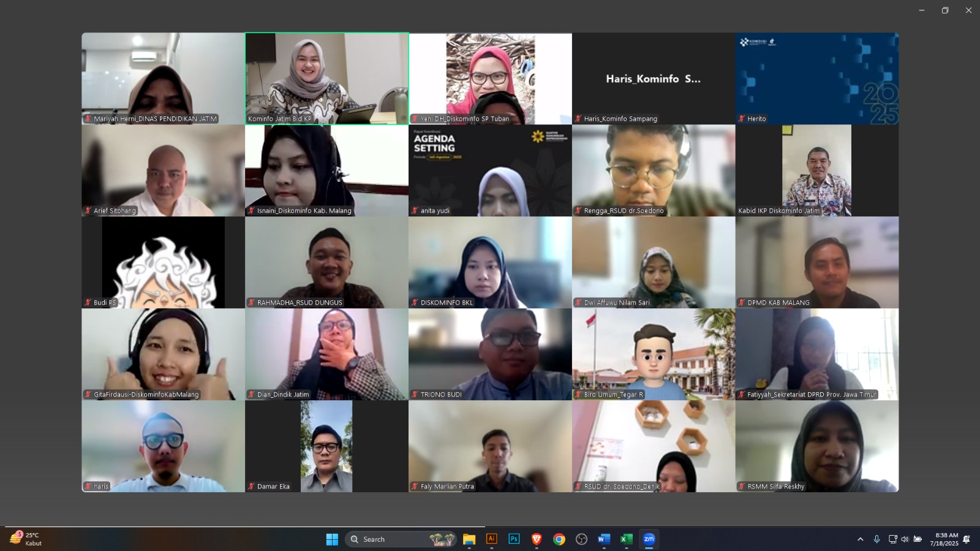Viewport: 980px width, 551px height.
Task: Open the circular app icon beside Chrome
Action: [581, 539]
